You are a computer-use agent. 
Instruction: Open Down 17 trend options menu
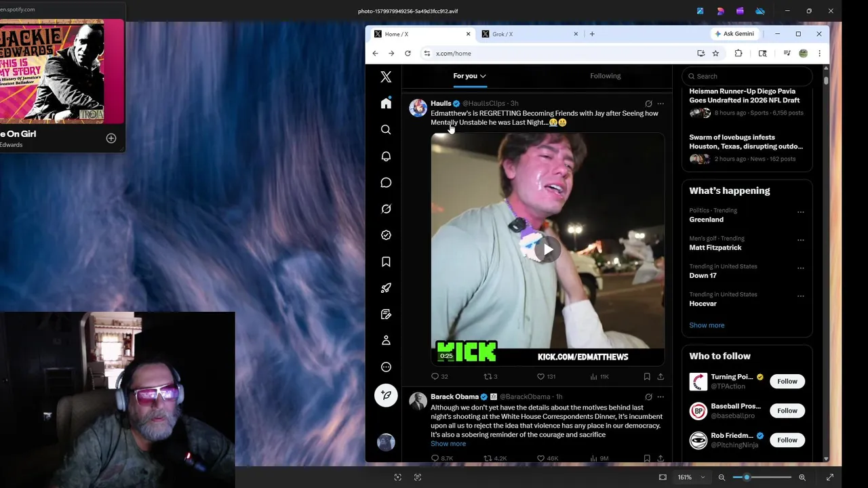(800, 268)
